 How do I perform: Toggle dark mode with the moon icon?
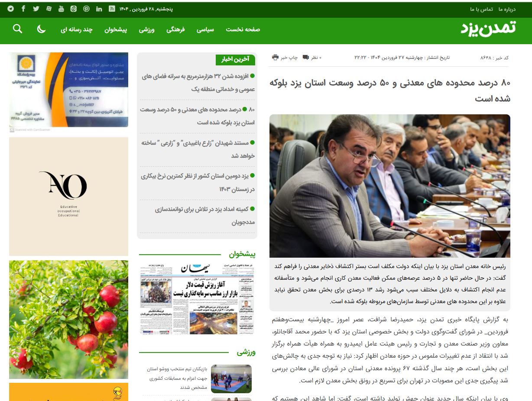[x=41, y=29]
